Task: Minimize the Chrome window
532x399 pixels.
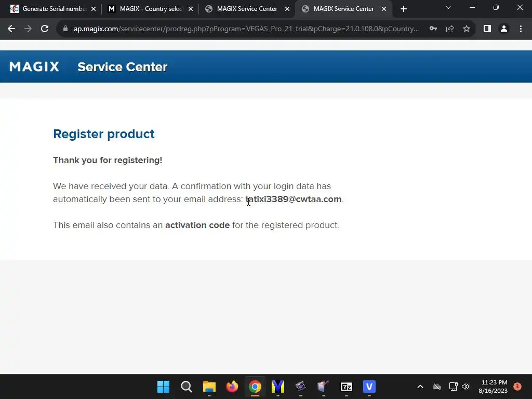Action: [472, 7]
